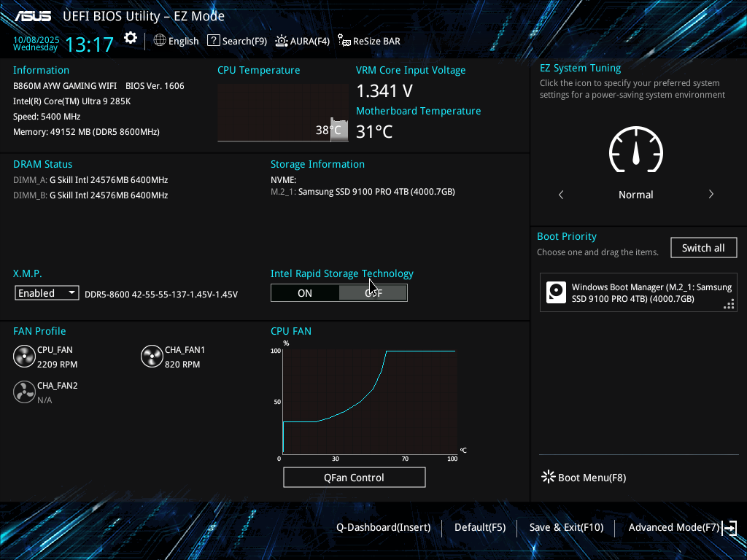Open the X.M.P. Enabled dropdown
The height and width of the screenshot is (560, 747).
coord(47,293)
